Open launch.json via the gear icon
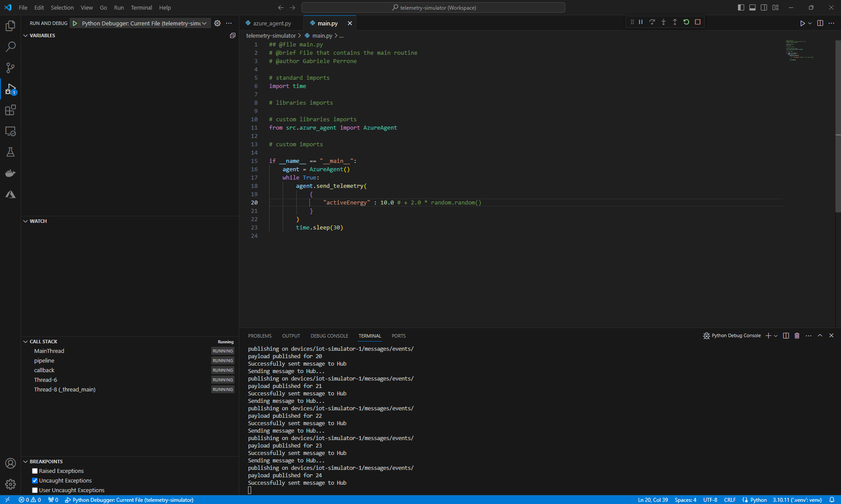This screenshot has width=841, height=504. pyautogui.click(x=217, y=23)
